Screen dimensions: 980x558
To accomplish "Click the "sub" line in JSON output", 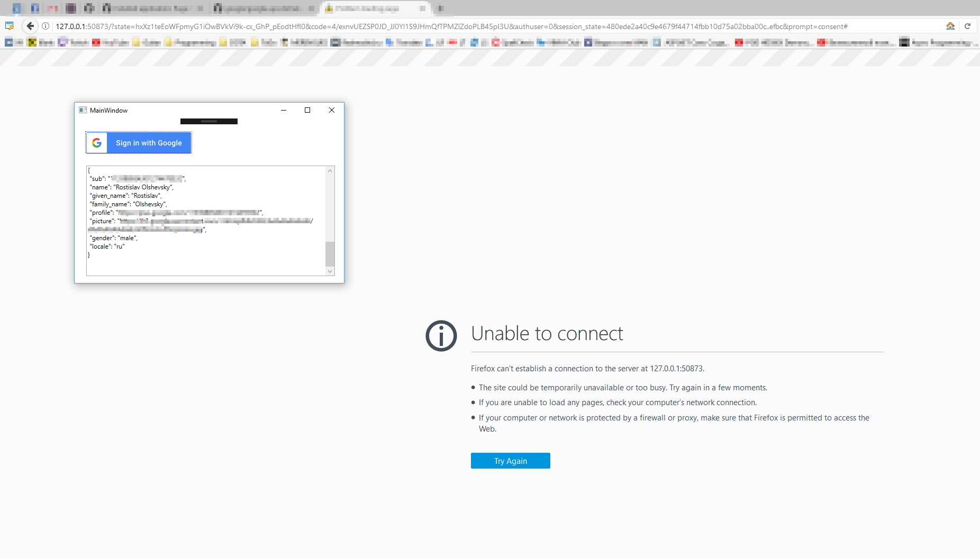I will 138,179.
